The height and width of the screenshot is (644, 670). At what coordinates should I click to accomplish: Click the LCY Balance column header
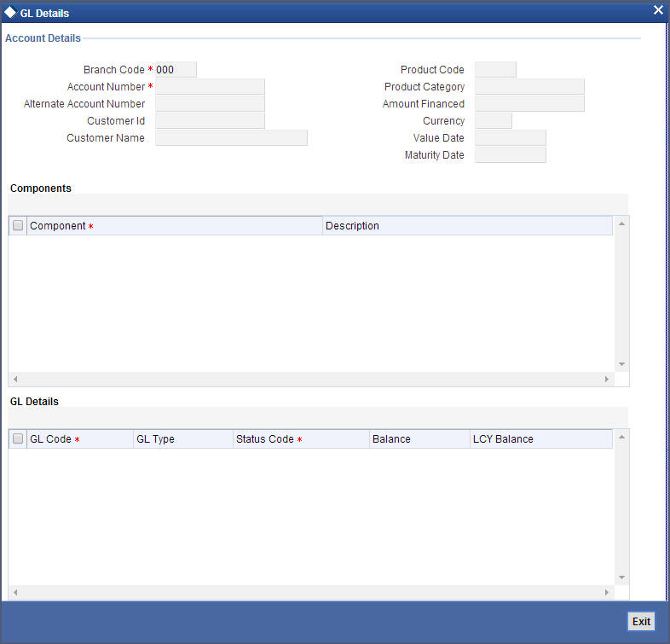pyautogui.click(x=541, y=439)
